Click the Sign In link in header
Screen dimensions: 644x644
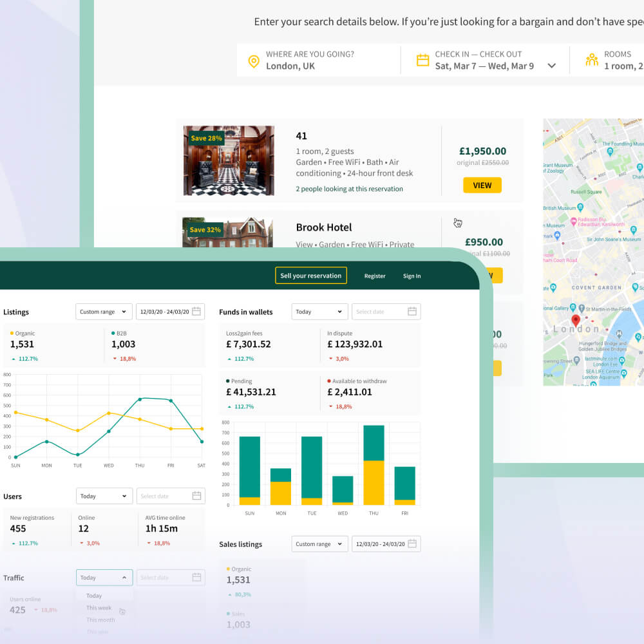pos(412,276)
